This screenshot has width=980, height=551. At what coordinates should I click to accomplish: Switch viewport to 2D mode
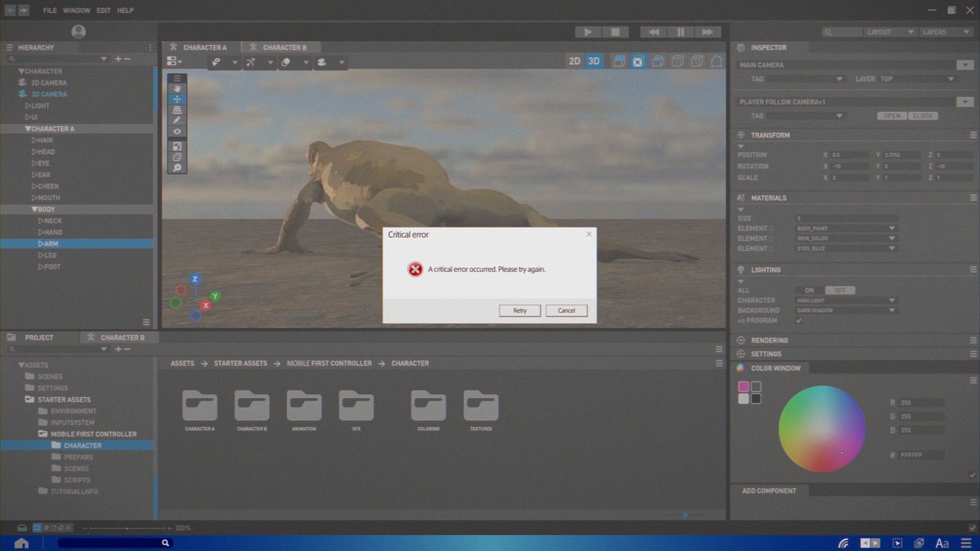(x=575, y=61)
